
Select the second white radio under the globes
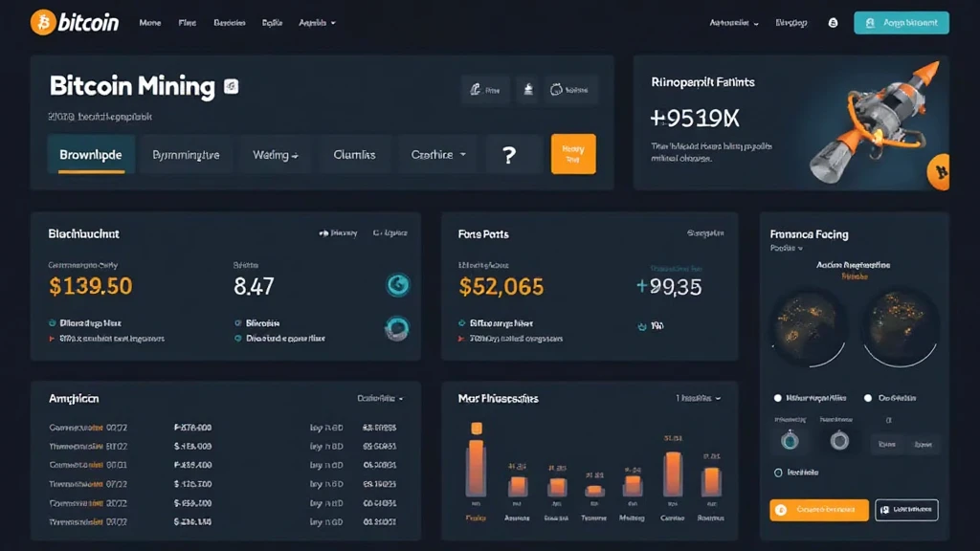pos(867,398)
